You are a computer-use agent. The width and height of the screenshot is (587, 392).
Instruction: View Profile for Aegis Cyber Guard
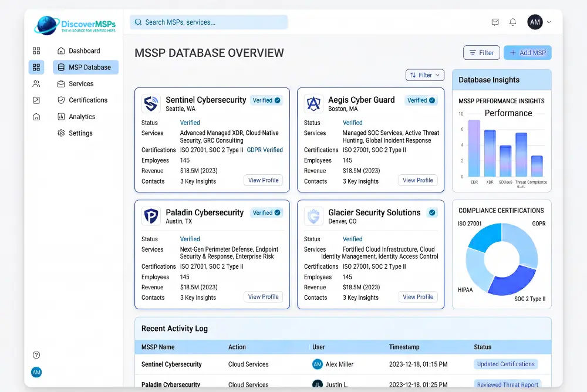click(418, 180)
